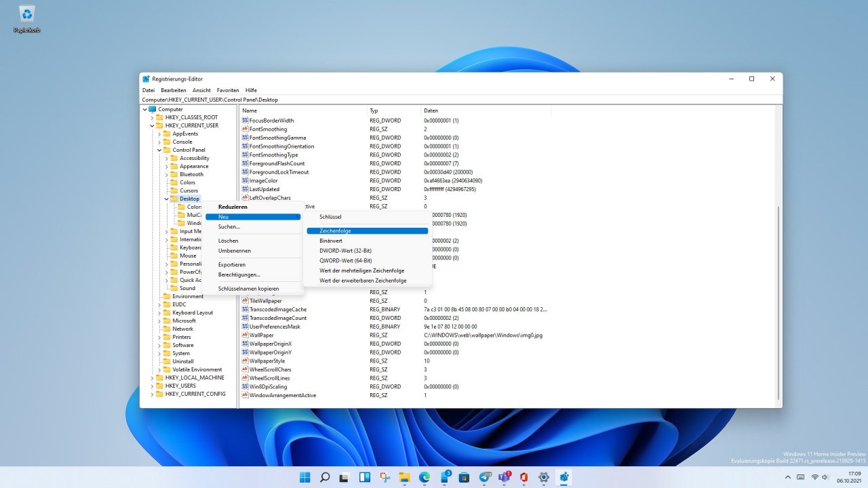Choose DWORD-Wert (32-Bit) in submenu
The height and width of the screenshot is (488, 868).
click(x=367, y=251)
